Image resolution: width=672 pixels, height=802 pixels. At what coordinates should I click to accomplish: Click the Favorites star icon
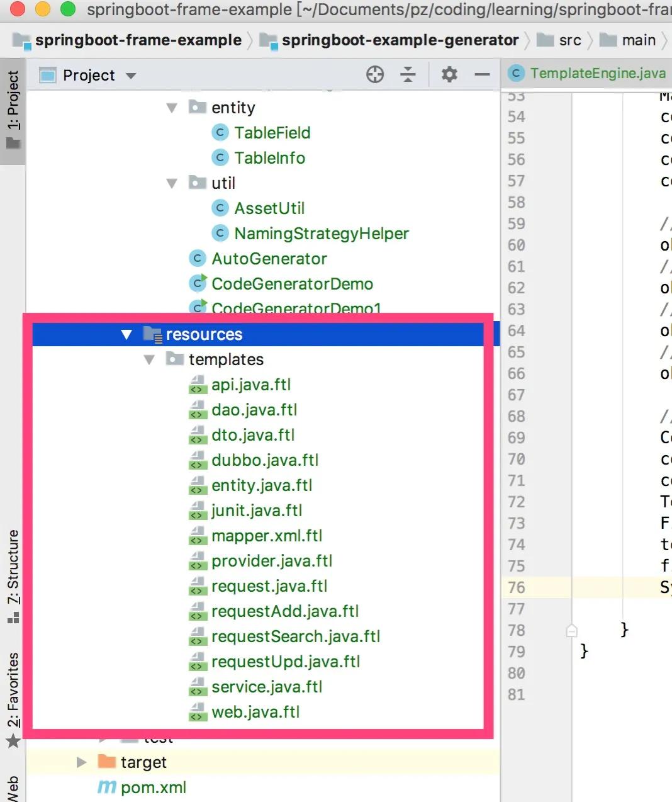click(x=13, y=741)
